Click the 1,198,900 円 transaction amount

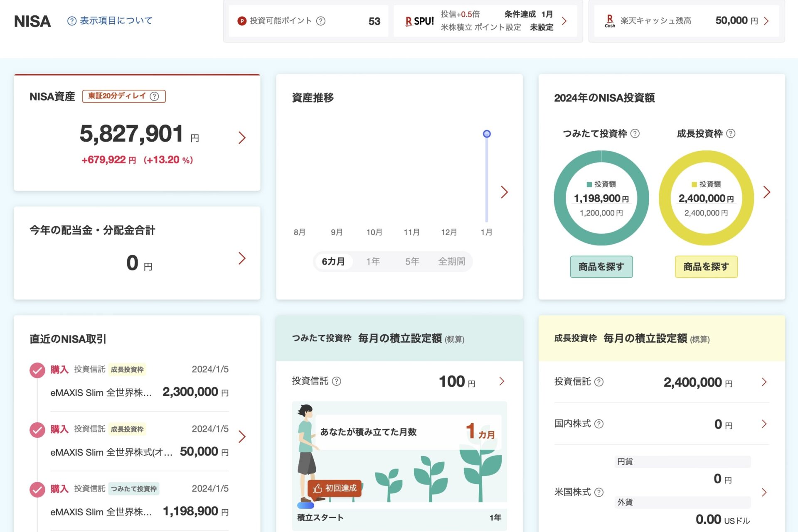coord(196,511)
